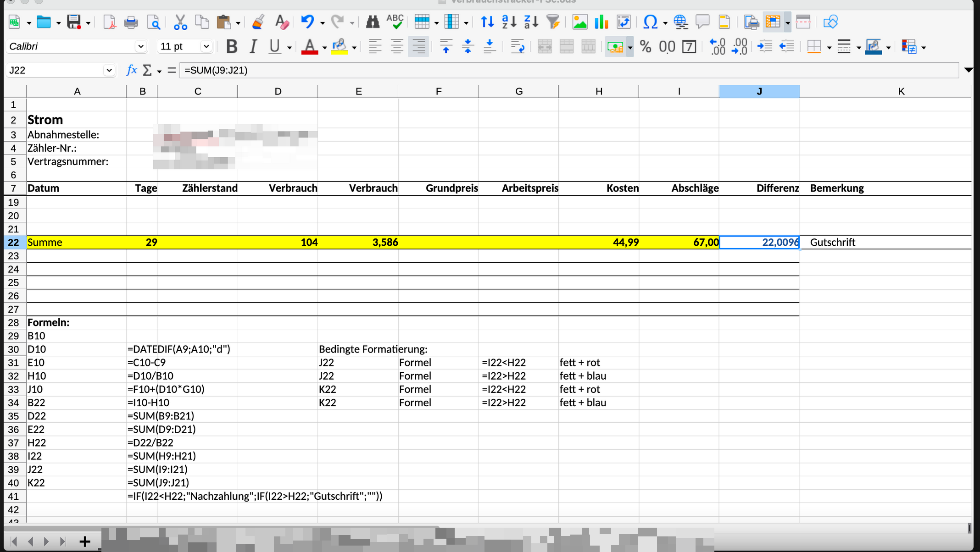Expand the Name Box dropdown arrow
Screen dimensions: 980x552
click(109, 70)
